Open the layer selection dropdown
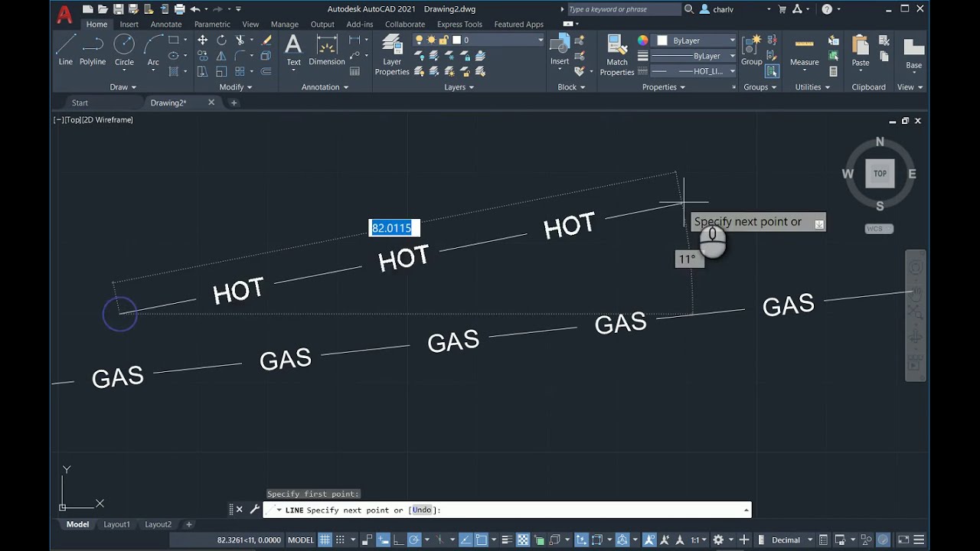 pos(540,40)
